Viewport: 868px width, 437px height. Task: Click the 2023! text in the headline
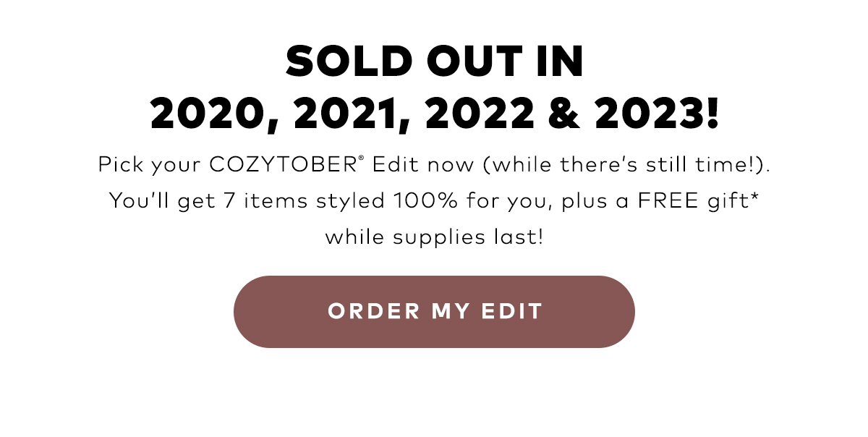click(658, 116)
